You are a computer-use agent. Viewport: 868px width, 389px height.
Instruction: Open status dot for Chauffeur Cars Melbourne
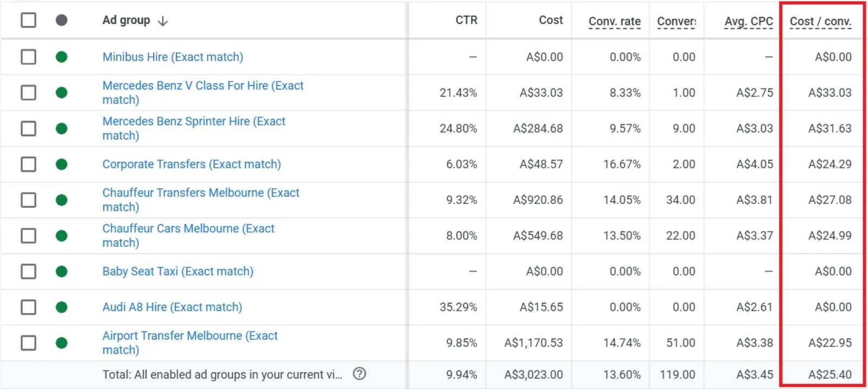pos(61,235)
